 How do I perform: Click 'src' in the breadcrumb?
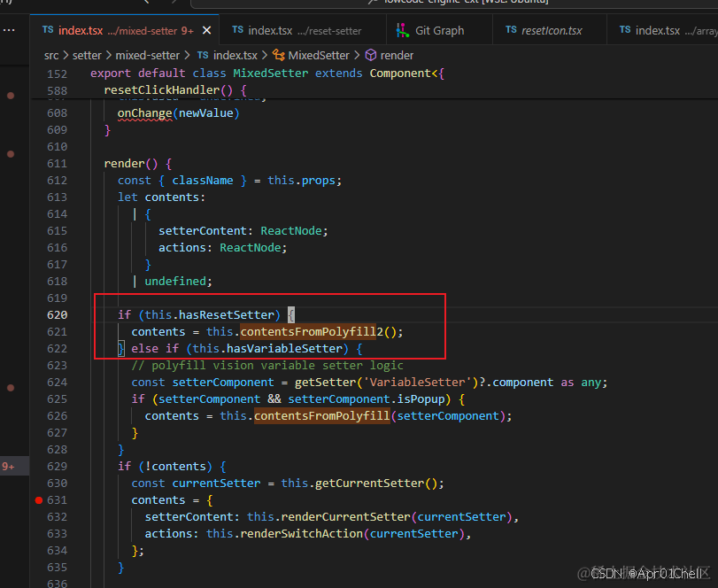pos(51,56)
